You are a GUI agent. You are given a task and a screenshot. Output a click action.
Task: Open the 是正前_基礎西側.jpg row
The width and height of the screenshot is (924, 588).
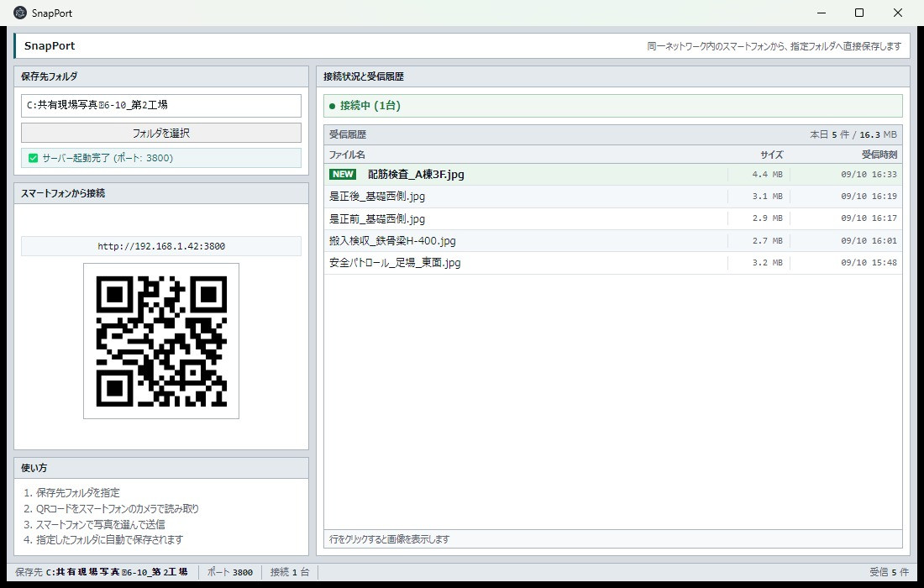tap(613, 218)
